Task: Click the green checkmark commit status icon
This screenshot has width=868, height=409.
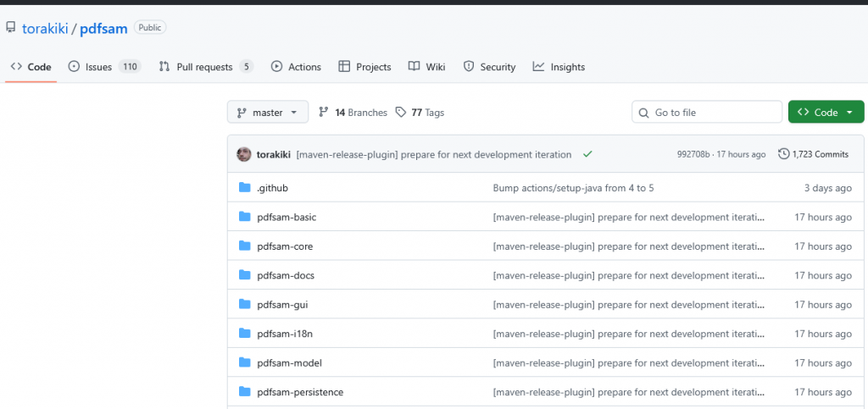Action: point(587,154)
